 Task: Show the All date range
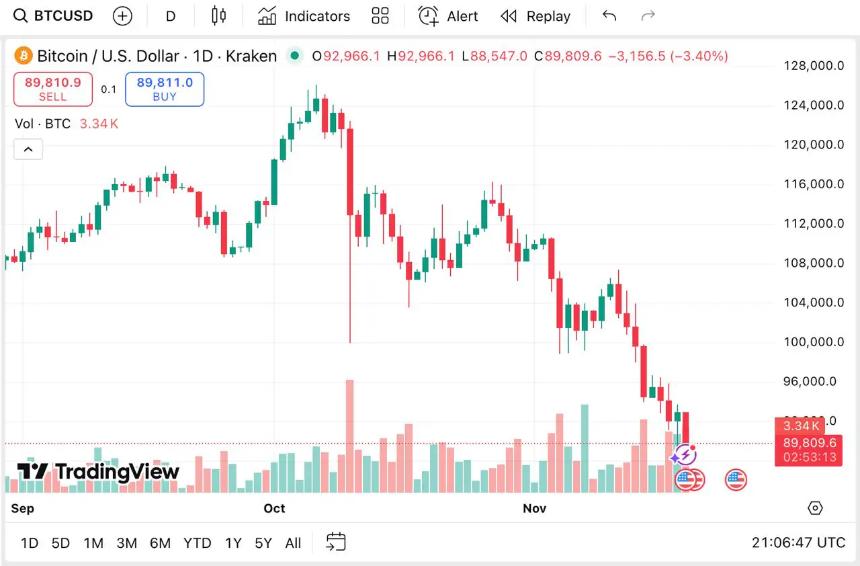(293, 543)
